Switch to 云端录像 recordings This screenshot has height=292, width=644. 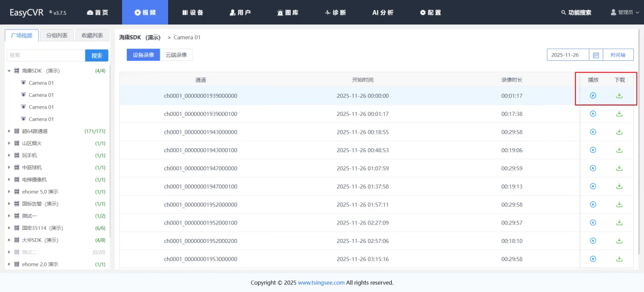pyautogui.click(x=176, y=55)
